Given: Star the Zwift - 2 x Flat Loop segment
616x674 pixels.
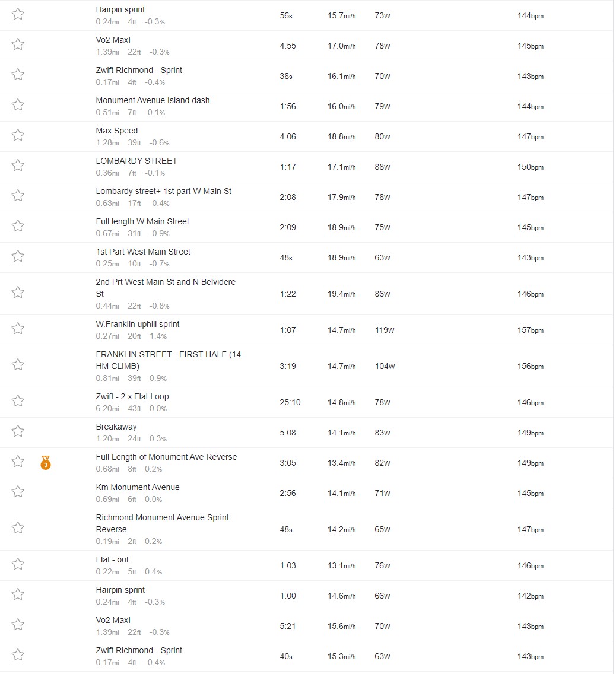Looking at the screenshot, I should [x=18, y=400].
